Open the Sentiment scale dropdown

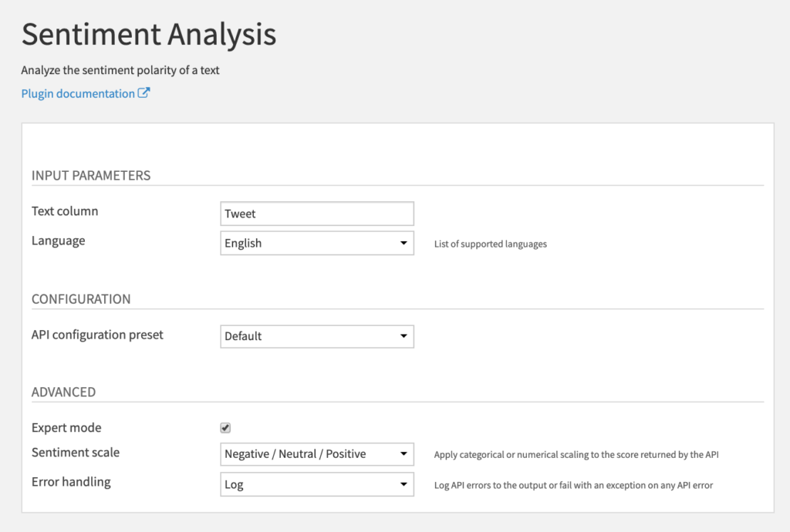click(317, 454)
